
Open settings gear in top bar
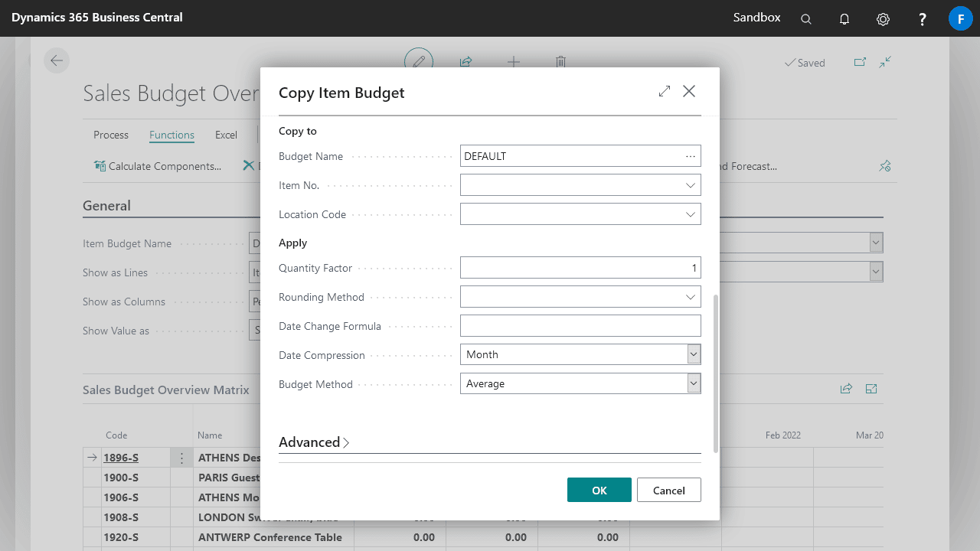click(x=883, y=19)
